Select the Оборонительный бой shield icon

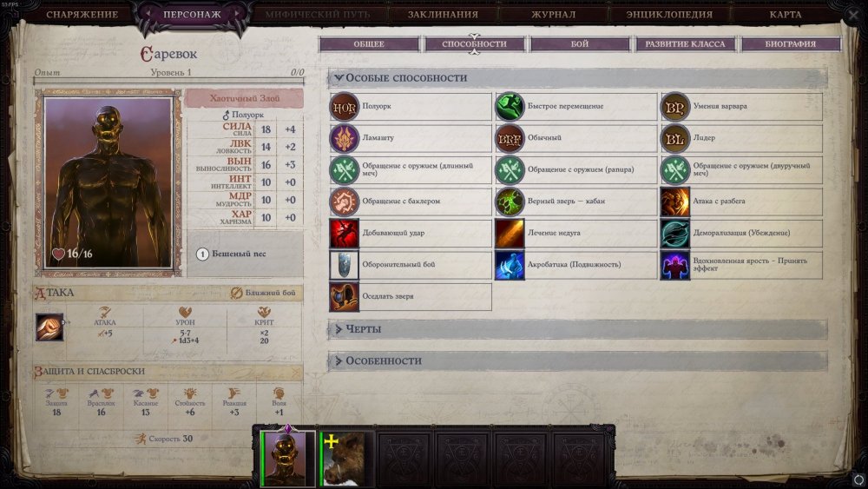(344, 265)
